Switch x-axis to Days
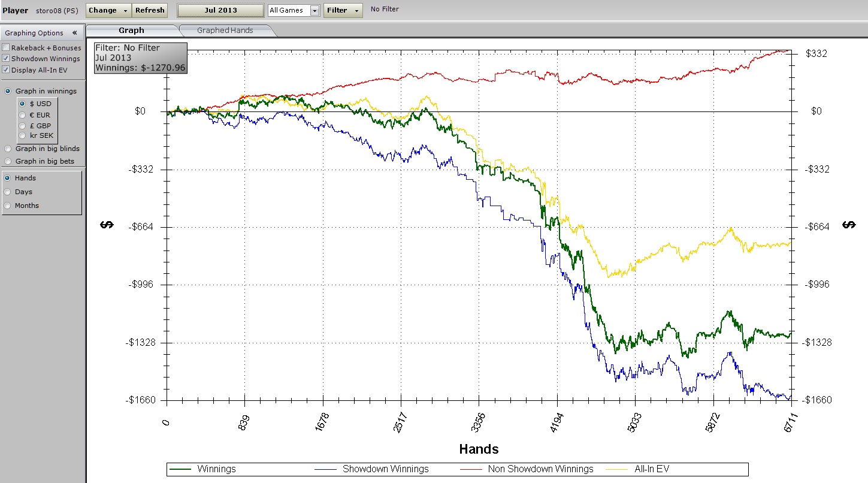The image size is (868, 483). point(8,192)
